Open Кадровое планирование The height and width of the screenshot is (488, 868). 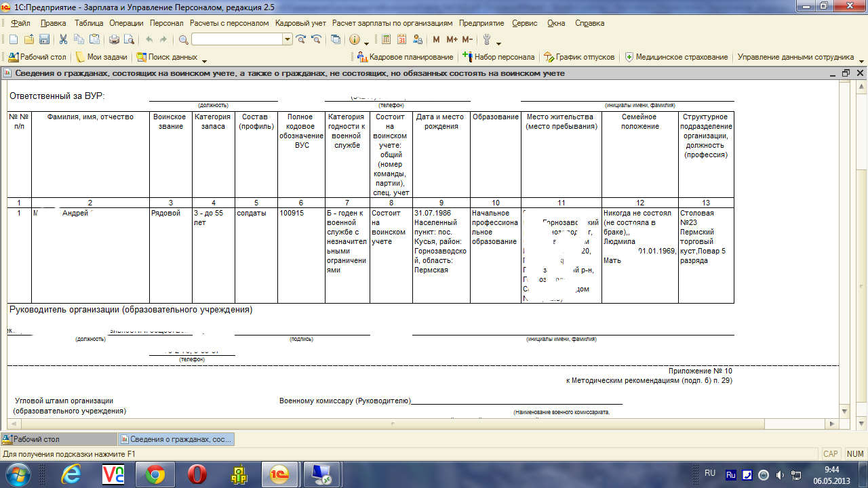(405, 57)
